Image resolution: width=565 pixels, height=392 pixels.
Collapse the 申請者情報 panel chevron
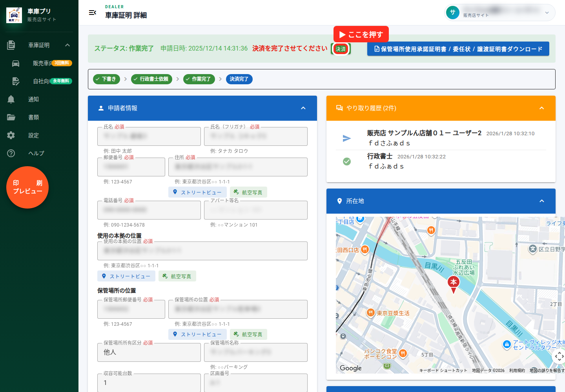pyautogui.click(x=303, y=108)
